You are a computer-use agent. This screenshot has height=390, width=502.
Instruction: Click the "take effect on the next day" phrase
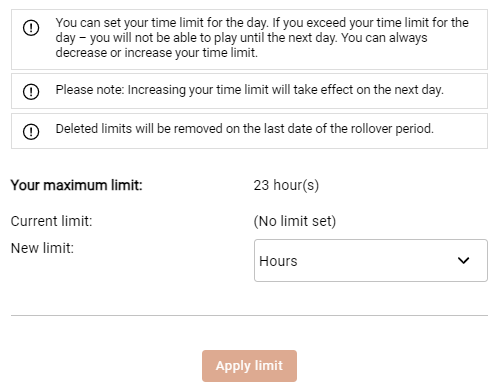tap(368, 90)
